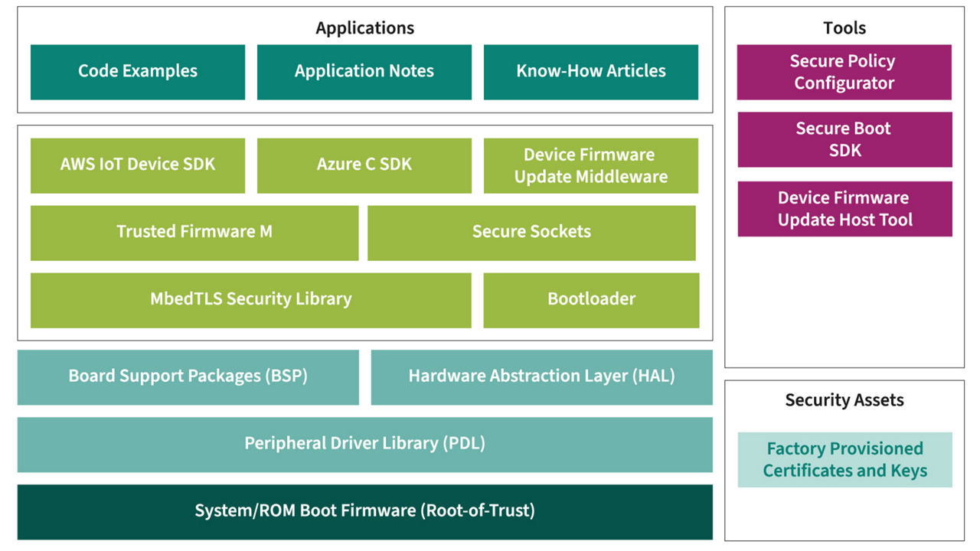The height and width of the screenshot is (551, 980).
Task: Open the Secure Policy Configurator tool
Action: [x=844, y=72]
